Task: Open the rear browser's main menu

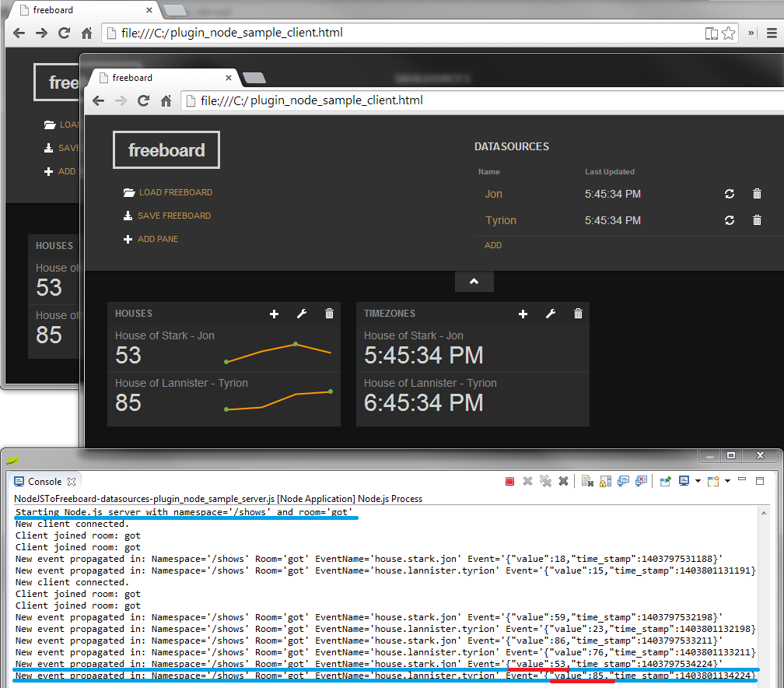Action: (772, 33)
